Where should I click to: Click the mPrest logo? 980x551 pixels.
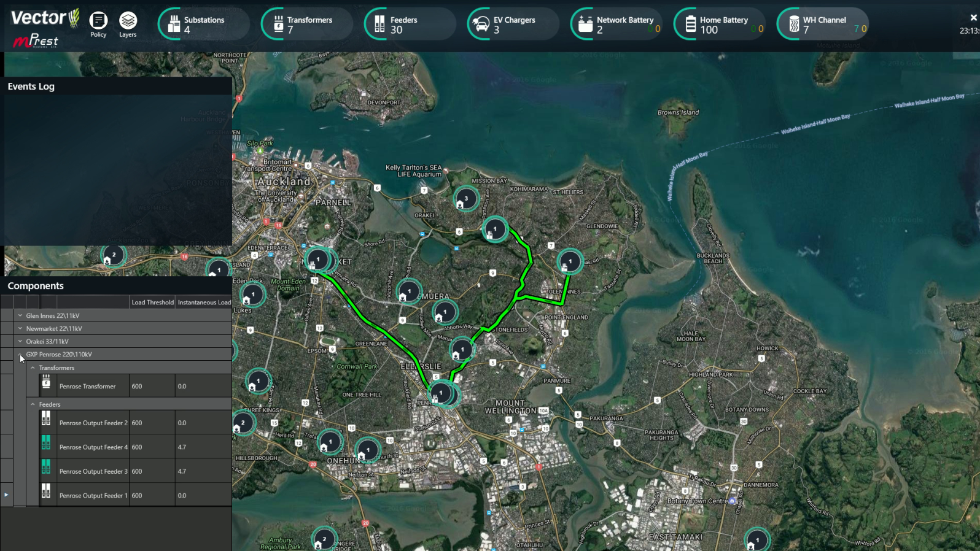click(36, 40)
